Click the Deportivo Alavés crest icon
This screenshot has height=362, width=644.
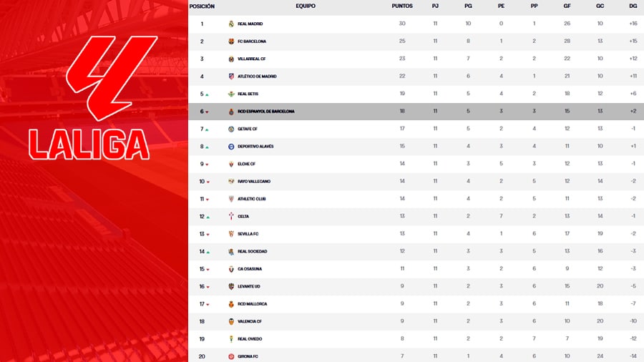coord(231,147)
